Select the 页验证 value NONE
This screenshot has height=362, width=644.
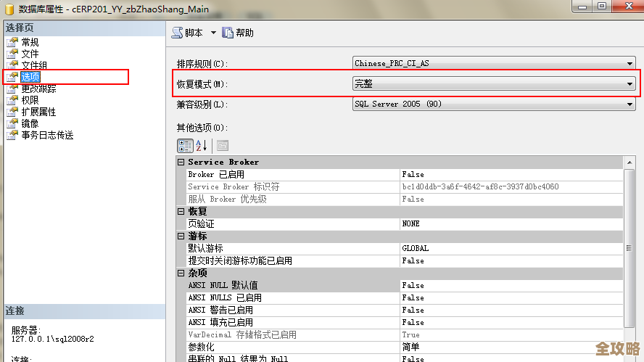pos(410,223)
